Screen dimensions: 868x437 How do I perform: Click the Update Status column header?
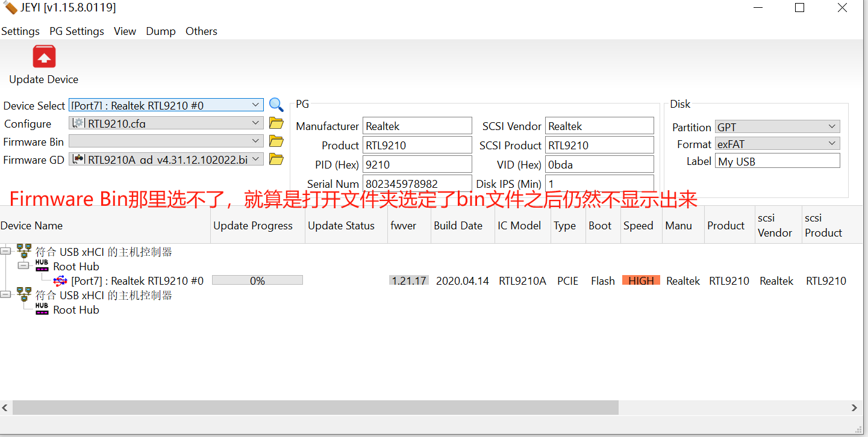click(346, 225)
